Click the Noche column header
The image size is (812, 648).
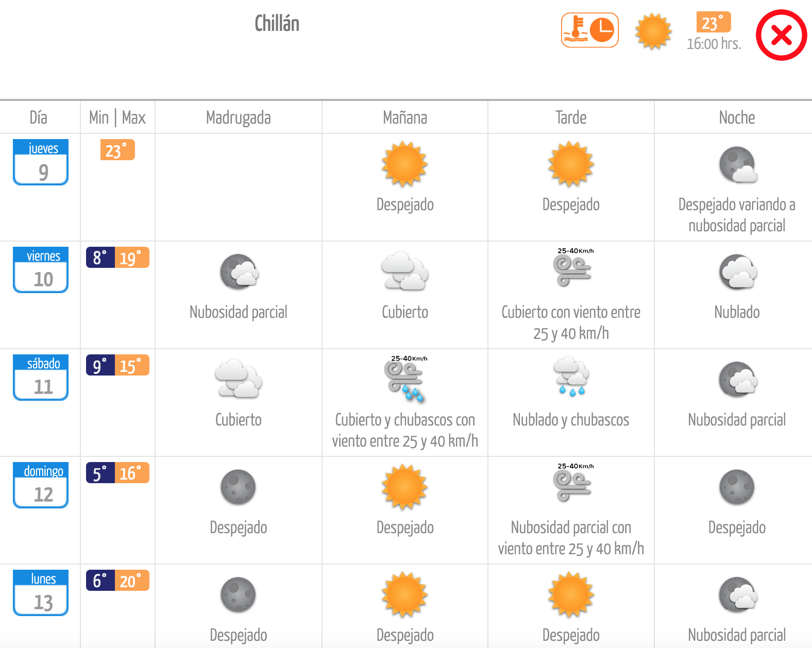click(x=737, y=117)
